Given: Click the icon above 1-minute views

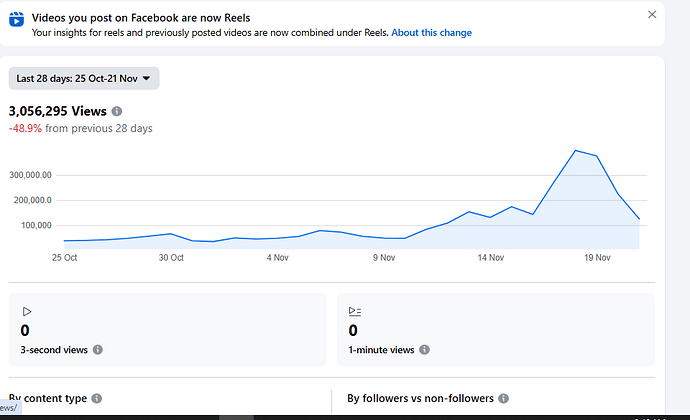Looking at the screenshot, I should tap(354, 311).
